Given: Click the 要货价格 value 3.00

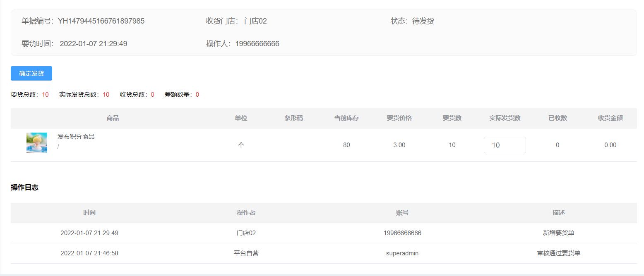Looking at the screenshot, I should 399,145.
